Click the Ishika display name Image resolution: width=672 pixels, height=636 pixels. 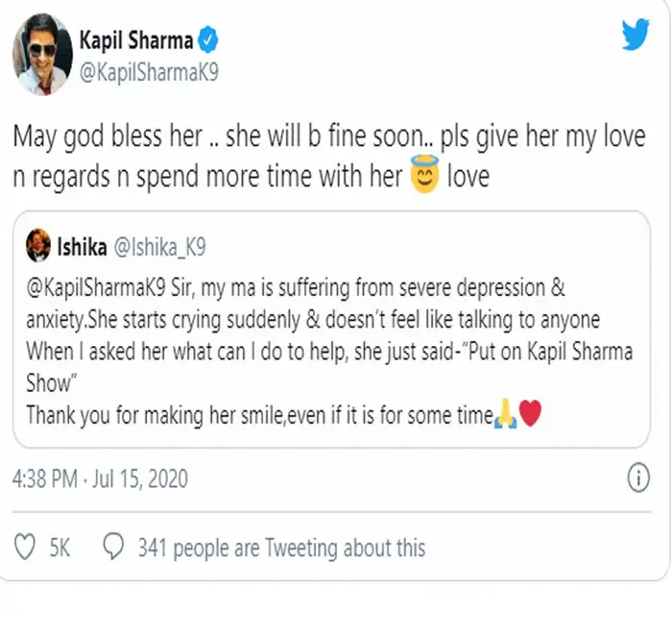pos(83,248)
